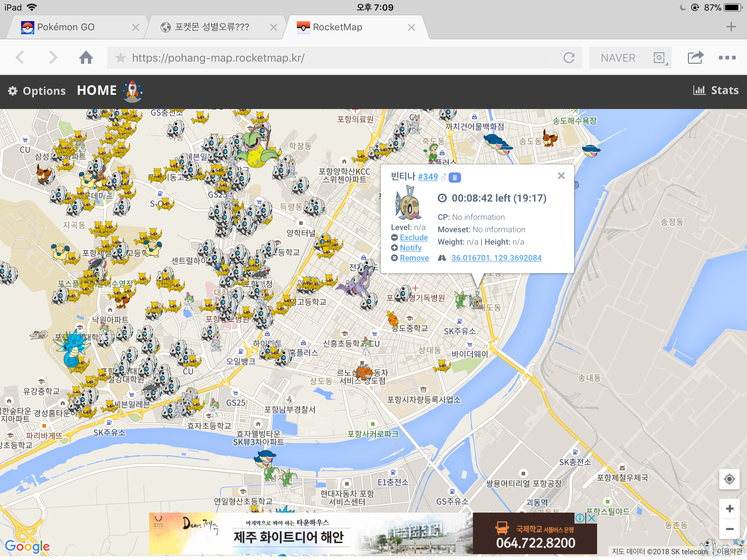Close the 빈티나 info popup
Viewport: 747px width, 560px height.
561,176
